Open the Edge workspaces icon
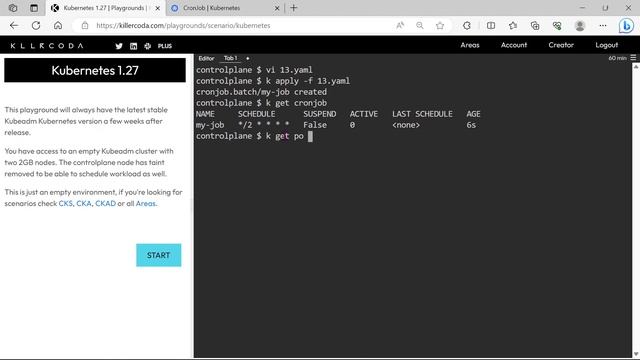The height and width of the screenshot is (360, 640). [13, 8]
